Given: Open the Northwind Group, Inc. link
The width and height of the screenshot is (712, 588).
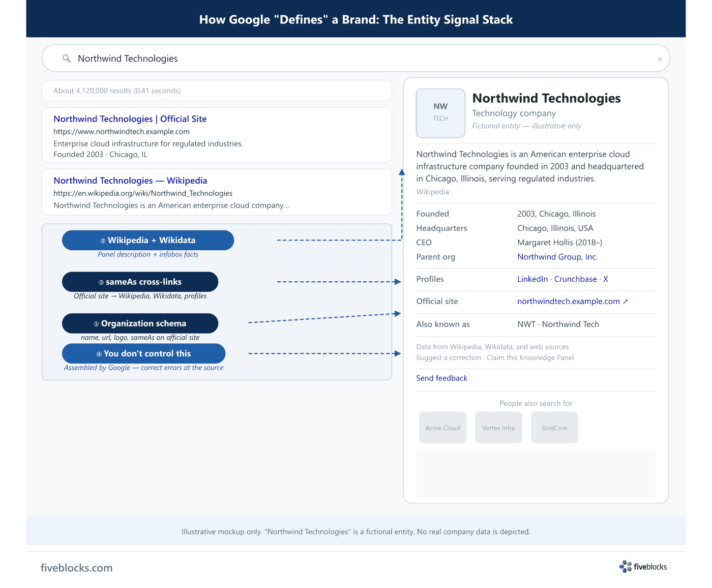Looking at the screenshot, I should [x=557, y=257].
